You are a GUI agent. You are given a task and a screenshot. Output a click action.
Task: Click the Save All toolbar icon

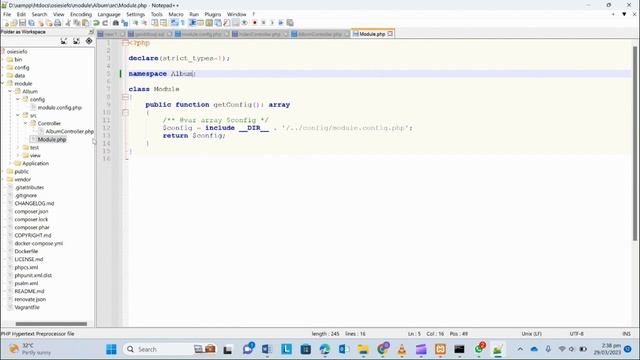tap(31, 23)
